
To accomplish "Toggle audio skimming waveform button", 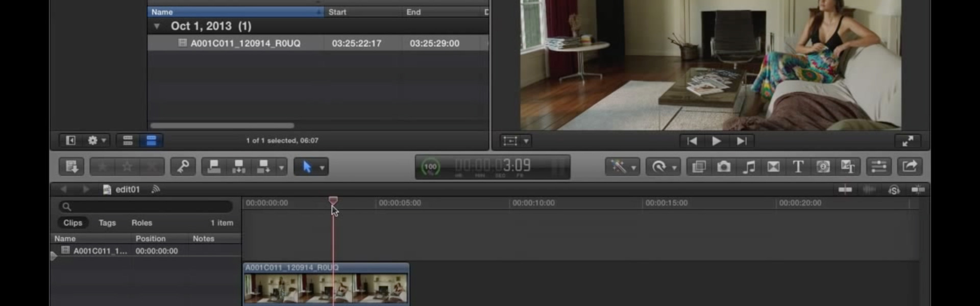I will click(x=869, y=190).
